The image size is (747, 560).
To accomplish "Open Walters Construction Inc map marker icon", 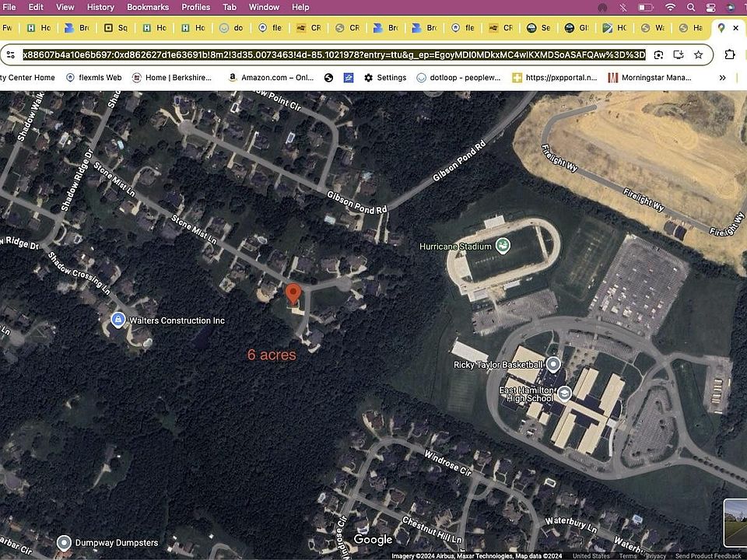I will tap(118, 320).
